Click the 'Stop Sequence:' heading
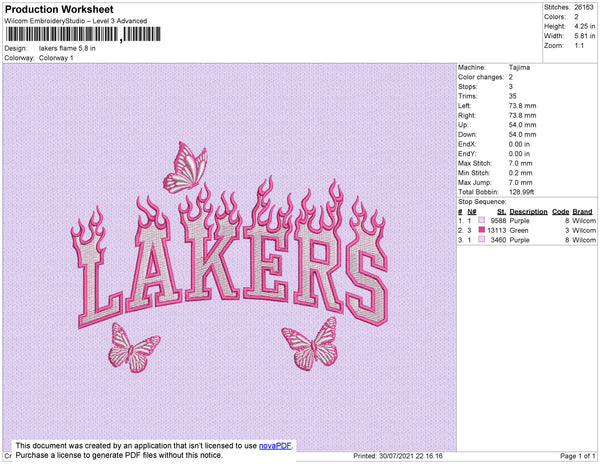This screenshot has height=464, width=600. (x=482, y=202)
